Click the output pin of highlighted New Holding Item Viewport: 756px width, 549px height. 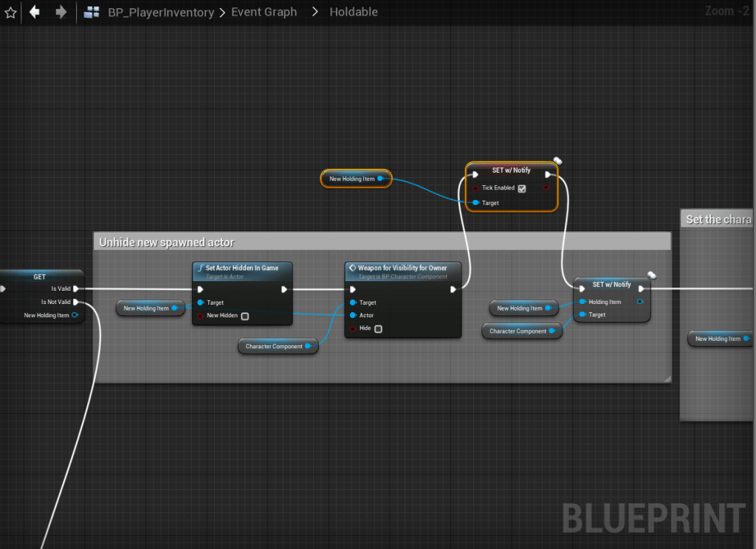coord(380,179)
